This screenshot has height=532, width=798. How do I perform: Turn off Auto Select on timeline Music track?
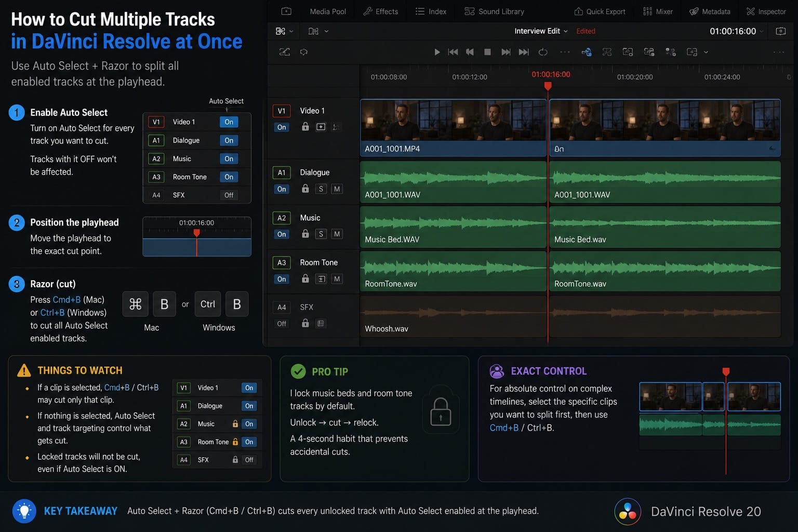[x=282, y=234]
